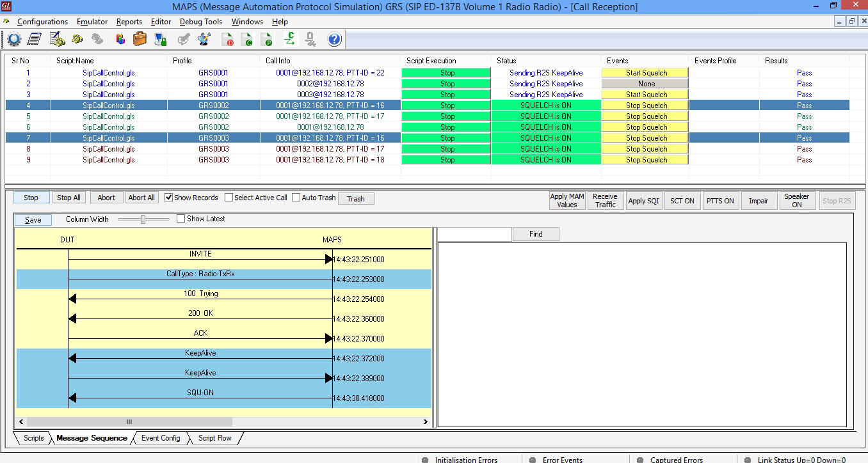Viewport: 868px width, 463px height.
Task: Click the Link Status indicator in status bar
Action: [x=795, y=459]
